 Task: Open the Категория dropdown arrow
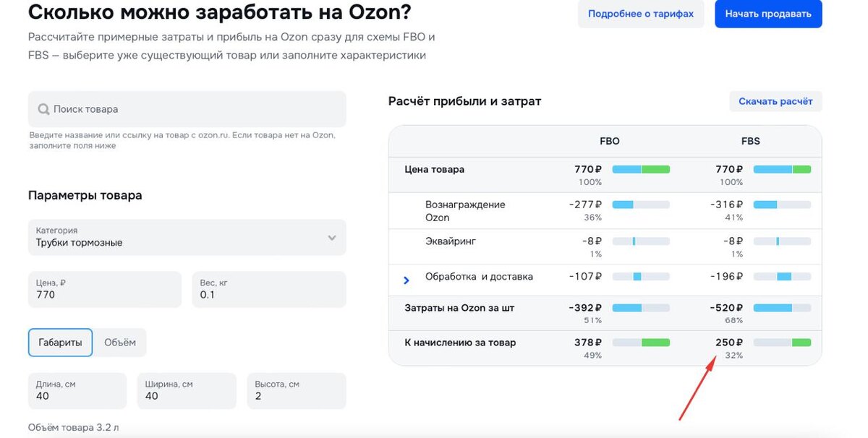331,238
